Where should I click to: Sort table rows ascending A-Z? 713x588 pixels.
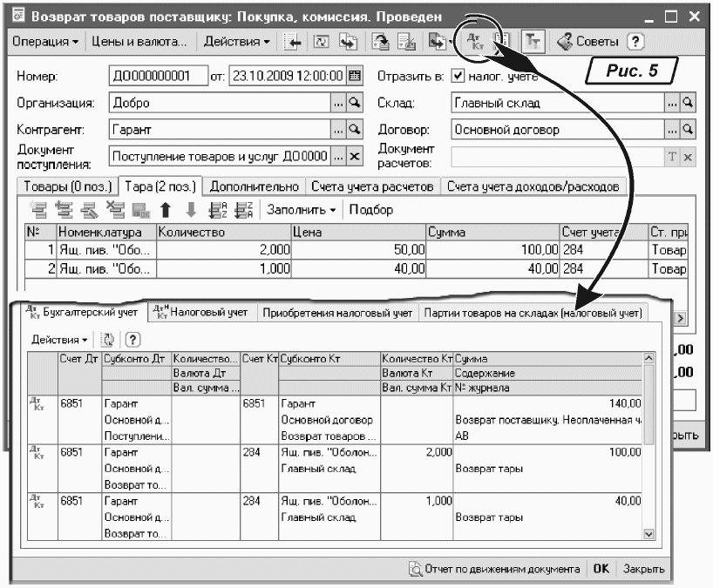click(x=218, y=209)
